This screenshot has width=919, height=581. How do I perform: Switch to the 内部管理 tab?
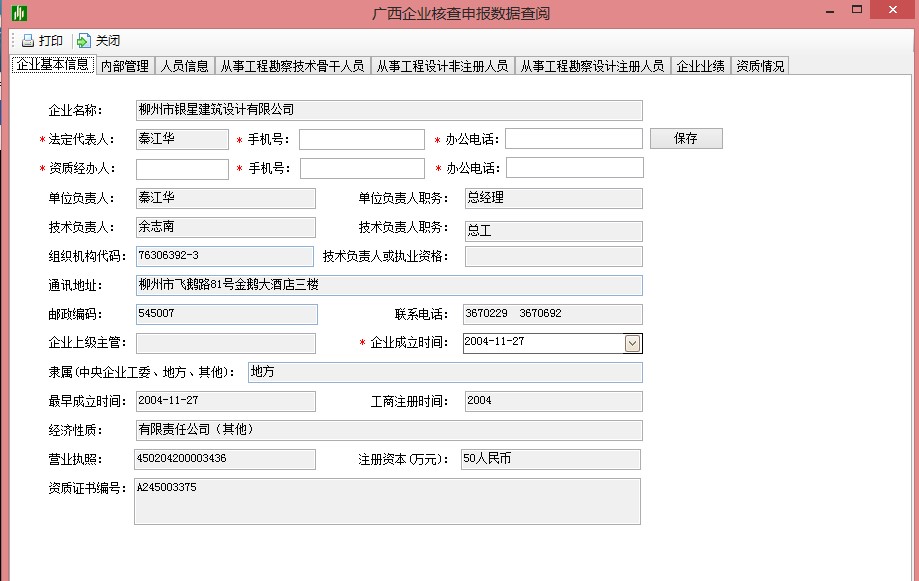[x=125, y=66]
